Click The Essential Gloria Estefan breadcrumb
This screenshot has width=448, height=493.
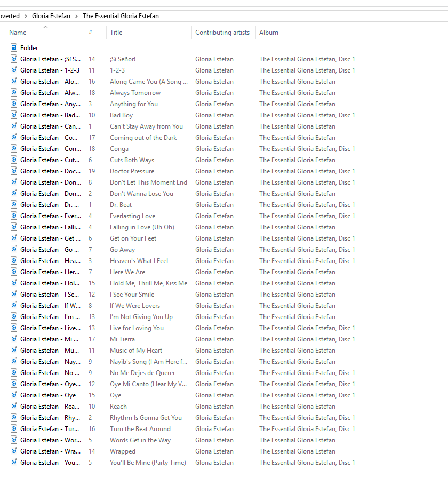pos(121,16)
